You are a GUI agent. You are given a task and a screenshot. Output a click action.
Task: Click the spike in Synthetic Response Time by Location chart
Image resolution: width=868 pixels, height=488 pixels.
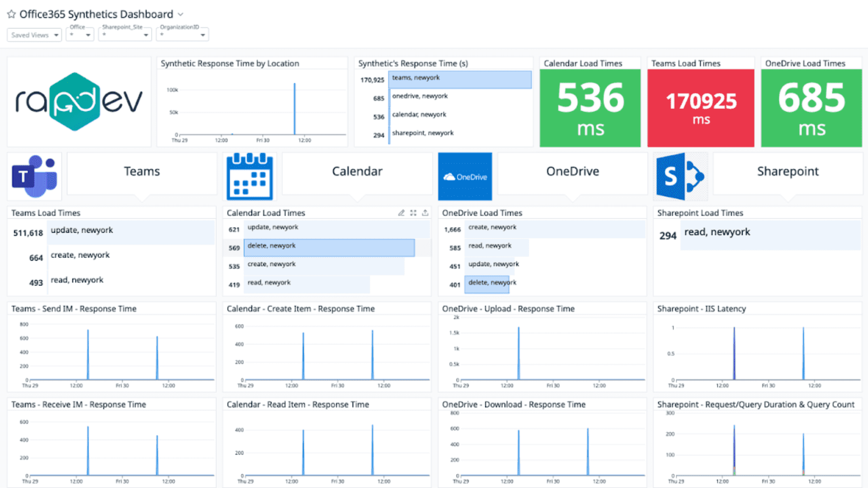[295, 108]
